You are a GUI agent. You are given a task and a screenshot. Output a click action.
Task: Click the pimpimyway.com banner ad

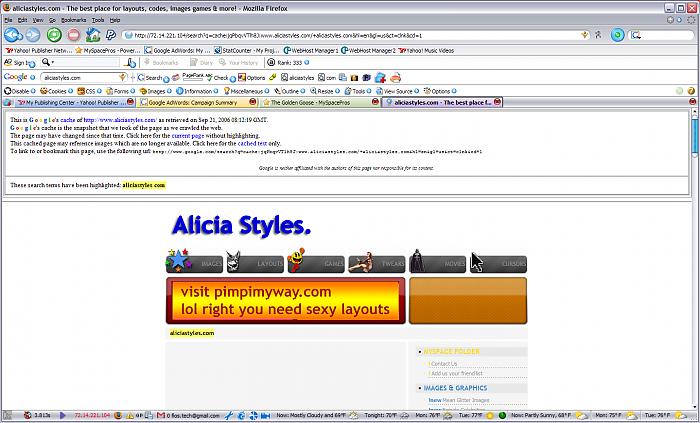[x=285, y=300]
